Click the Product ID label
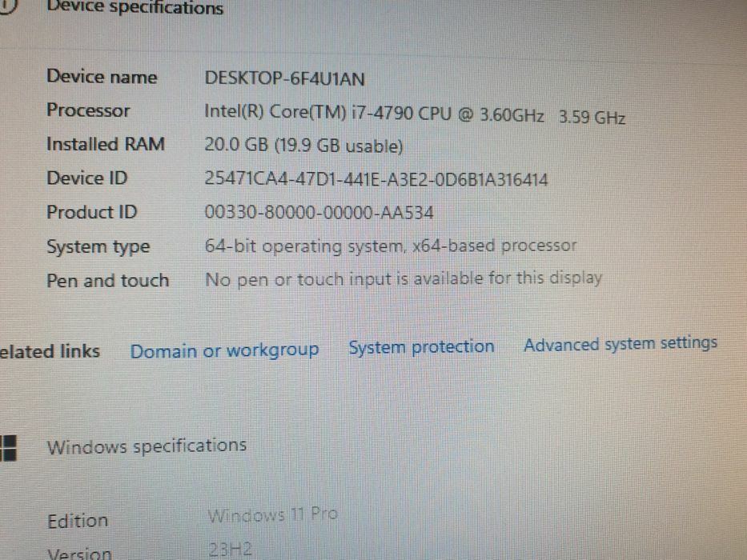747x560 pixels. pyautogui.click(x=92, y=212)
